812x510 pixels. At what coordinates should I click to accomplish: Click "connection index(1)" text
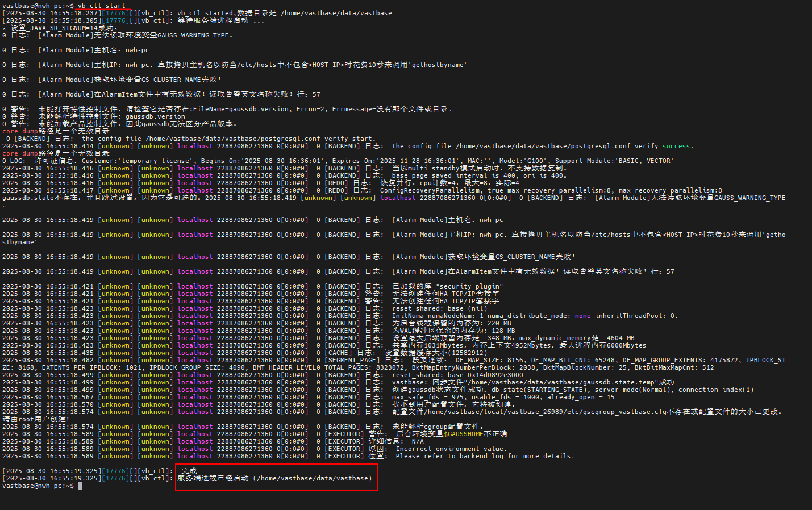[716, 390]
